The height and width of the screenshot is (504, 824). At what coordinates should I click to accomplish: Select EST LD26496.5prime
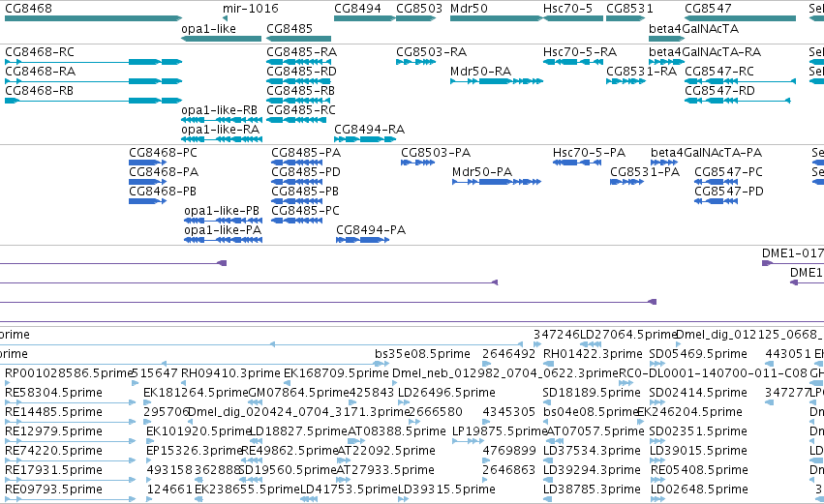click(446, 393)
